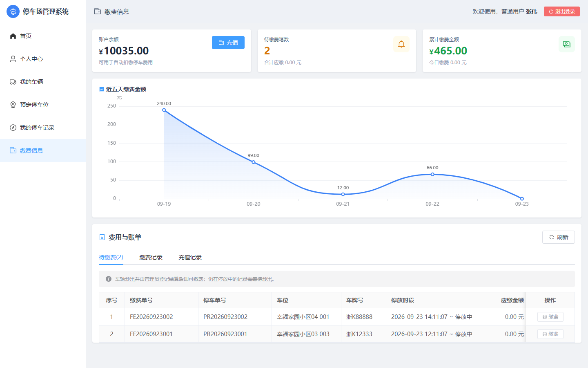588x368 pixels.
Task: Click the compass icon for 我的停车记录
Action: [x=13, y=128]
